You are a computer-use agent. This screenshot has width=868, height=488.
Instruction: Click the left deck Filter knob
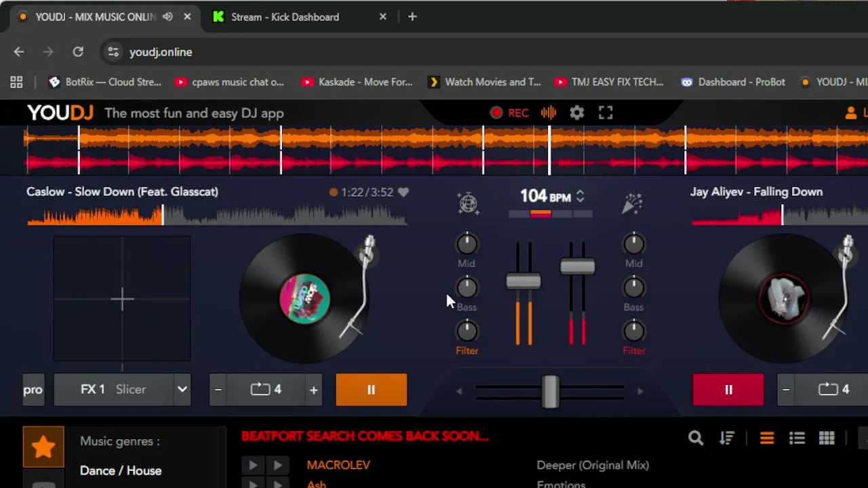(x=467, y=331)
